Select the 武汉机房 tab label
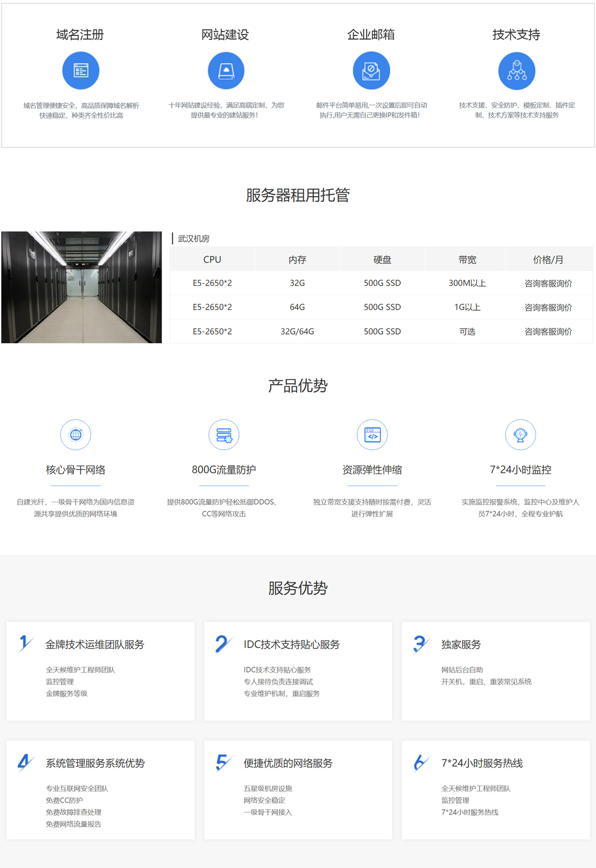This screenshot has width=596, height=868. [x=193, y=238]
